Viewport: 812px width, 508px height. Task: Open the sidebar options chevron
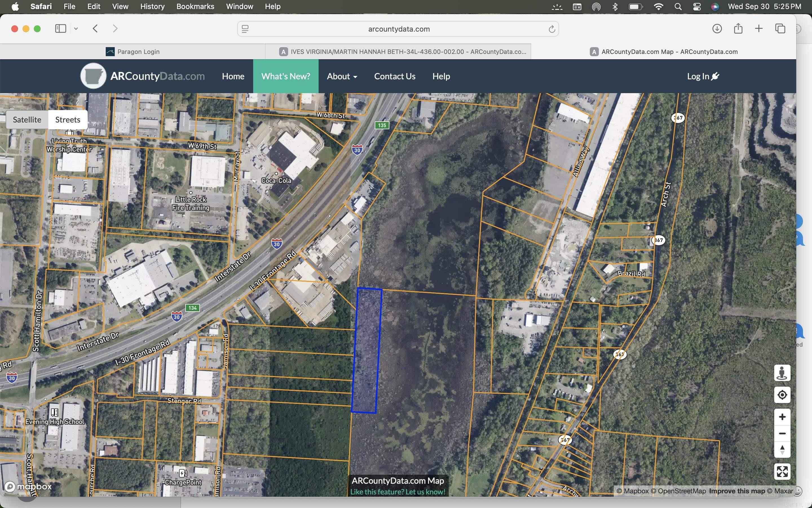click(x=76, y=29)
